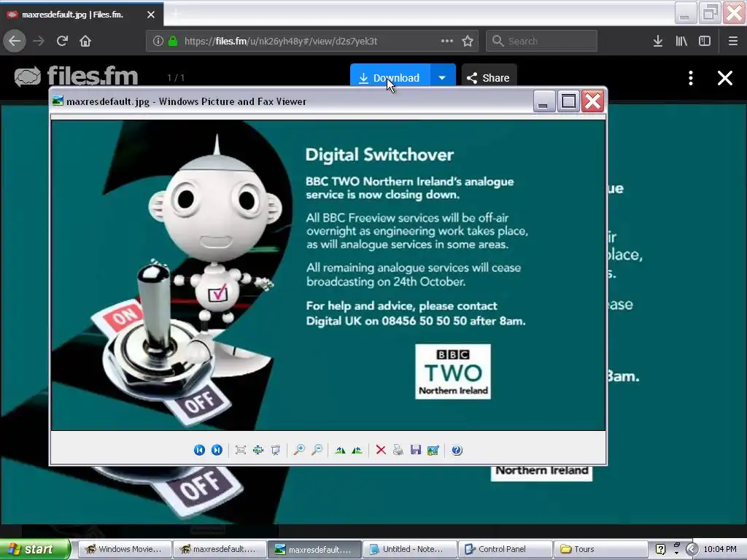Viewport: 747px width, 560px height.
Task: Save a copy with floppy disk icon
Action: click(416, 450)
